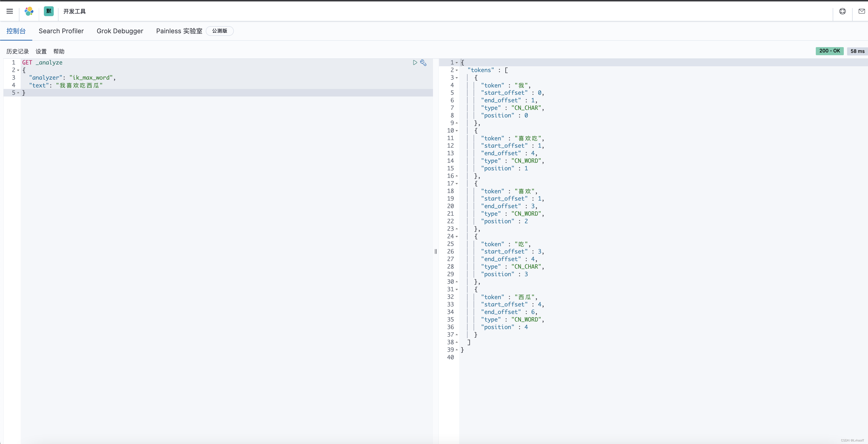This screenshot has height=444, width=868.
Task: Click the 200 - OK status badge
Action: (830, 51)
